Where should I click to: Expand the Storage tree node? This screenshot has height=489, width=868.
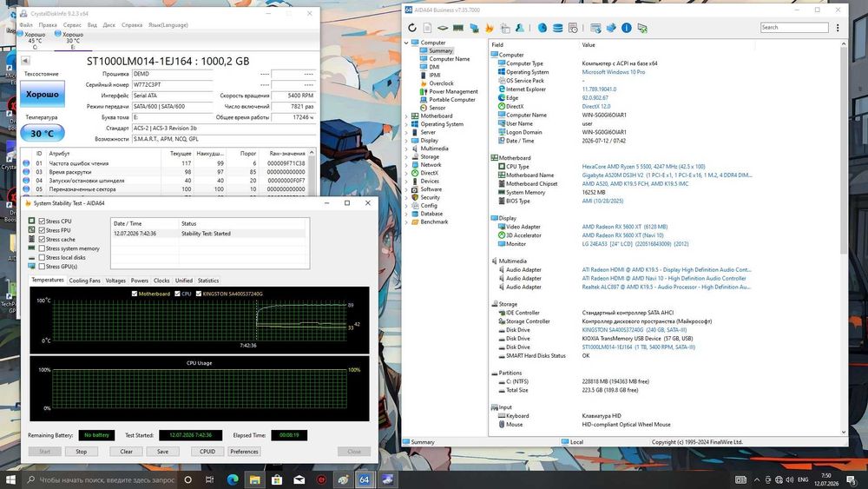click(405, 156)
